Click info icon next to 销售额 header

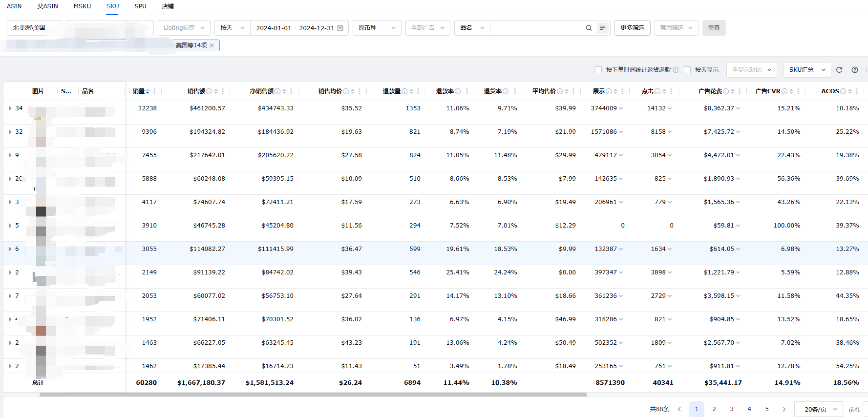click(x=209, y=91)
